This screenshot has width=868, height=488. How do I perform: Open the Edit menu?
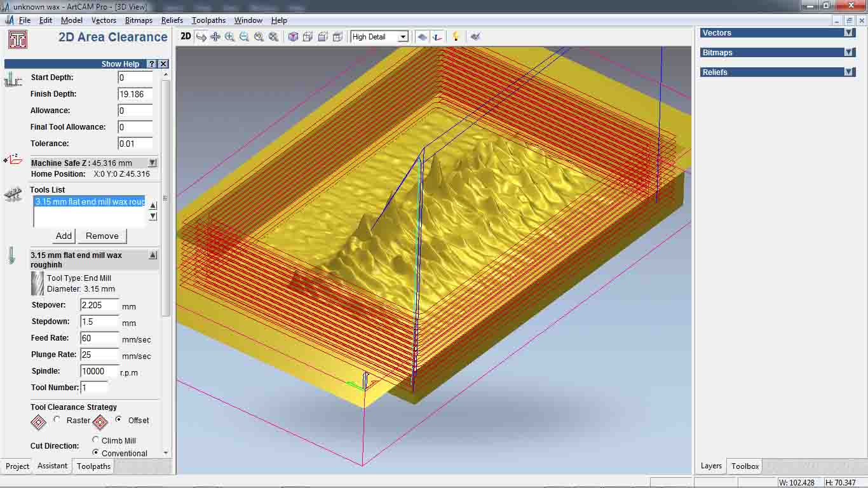46,20
